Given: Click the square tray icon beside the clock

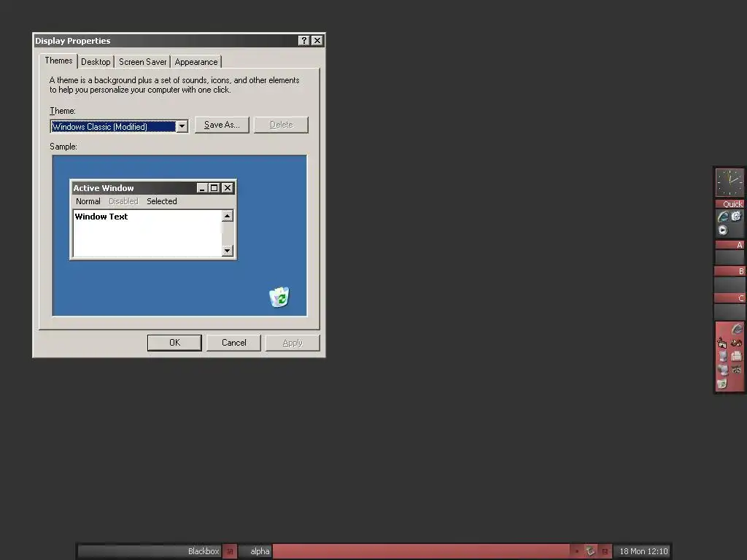Looking at the screenshot, I should [605, 551].
